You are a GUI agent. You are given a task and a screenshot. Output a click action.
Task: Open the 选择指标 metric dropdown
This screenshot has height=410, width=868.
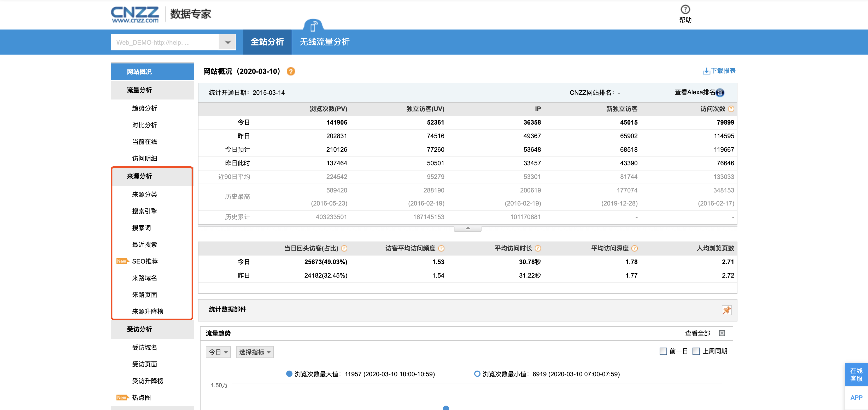pos(254,352)
